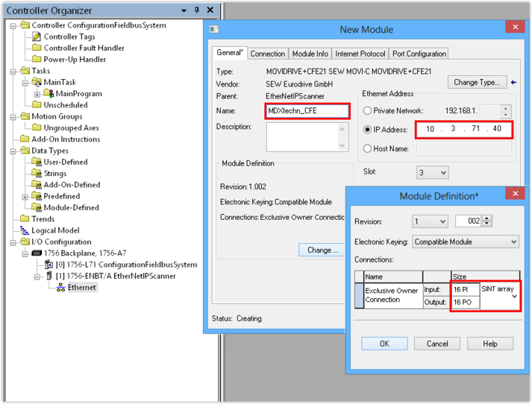Viewport: 532px width, 404px height.
Task: Click the 1756 Backplane chassis icon
Action: point(37,253)
